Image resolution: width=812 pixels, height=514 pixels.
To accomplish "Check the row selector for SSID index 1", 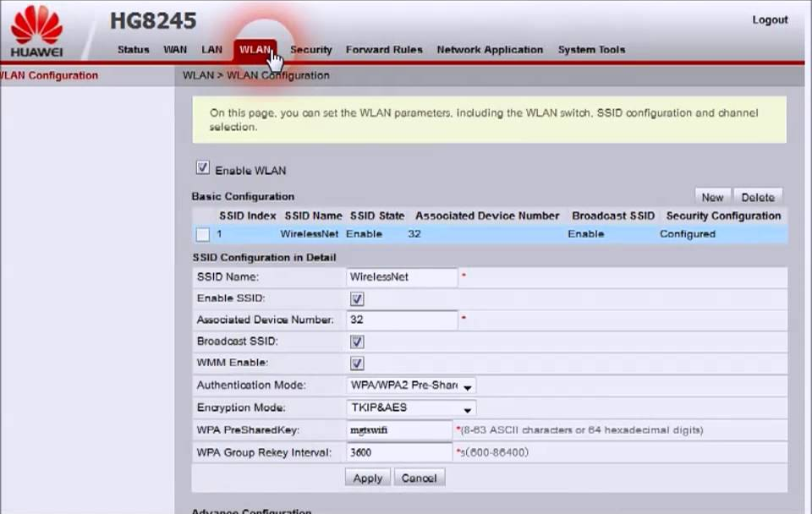I will pyautogui.click(x=202, y=234).
